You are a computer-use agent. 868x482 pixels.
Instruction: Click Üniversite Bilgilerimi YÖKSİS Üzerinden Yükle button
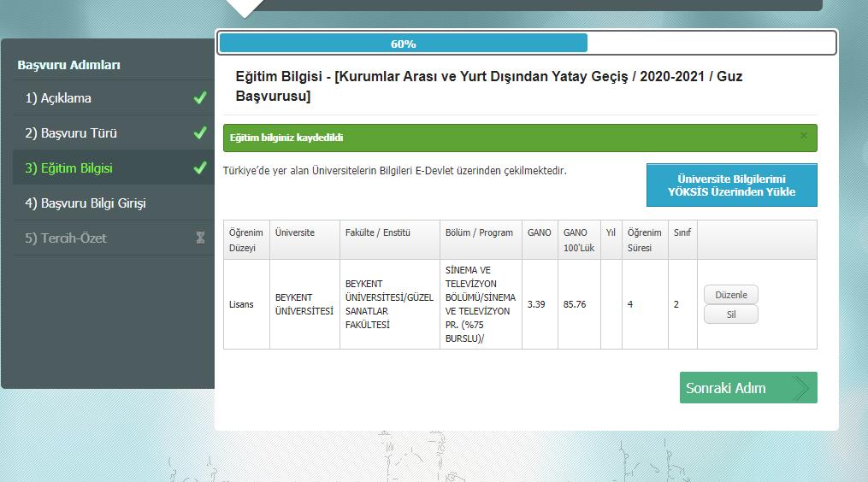tap(731, 185)
